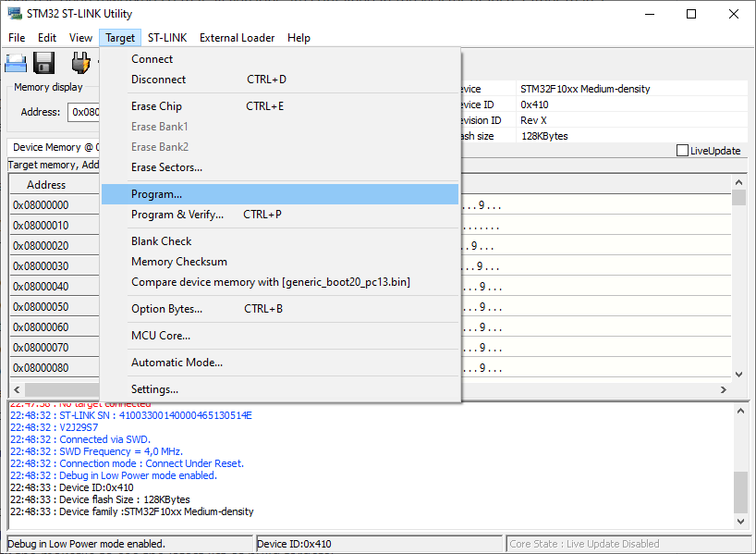This screenshot has width=756, height=554.
Task: Select memory row 0x08000040
Action: click(x=54, y=286)
